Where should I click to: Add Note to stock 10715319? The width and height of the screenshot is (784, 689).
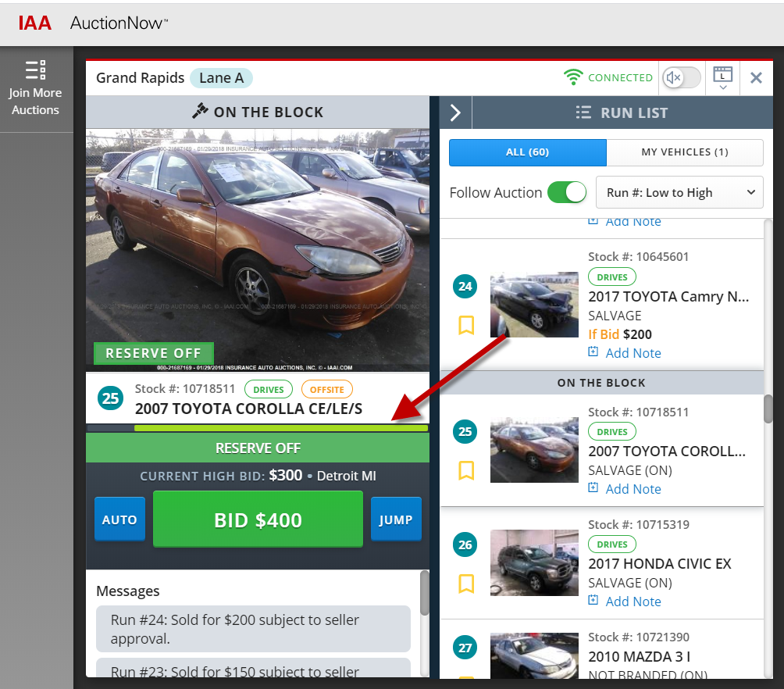click(633, 602)
